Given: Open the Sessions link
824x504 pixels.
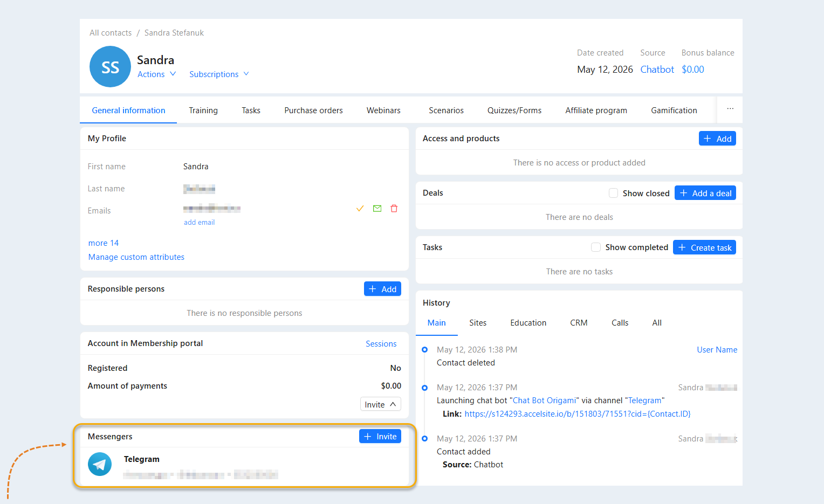Looking at the screenshot, I should [x=381, y=344].
